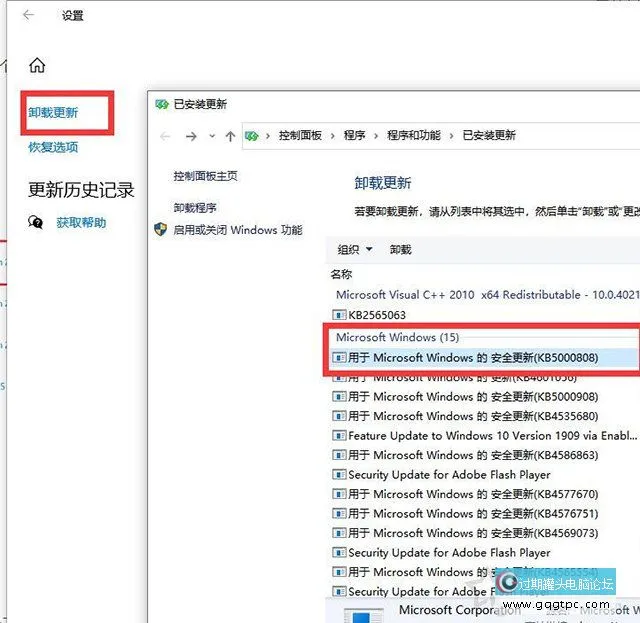Select 程序和功能 in the breadcrumb
640x623 pixels.
click(414, 135)
